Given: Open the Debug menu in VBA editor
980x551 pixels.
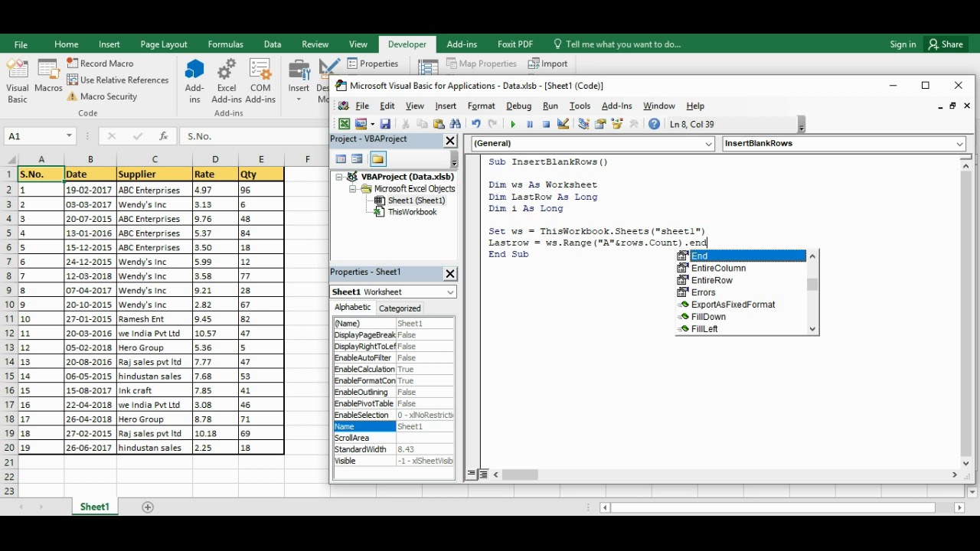Looking at the screenshot, I should (x=518, y=106).
